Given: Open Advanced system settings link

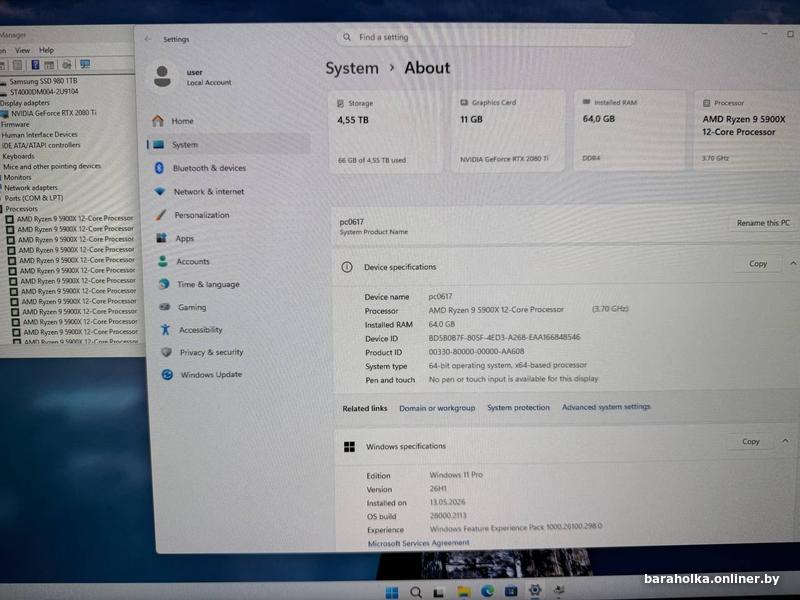Looking at the screenshot, I should 606,407.
